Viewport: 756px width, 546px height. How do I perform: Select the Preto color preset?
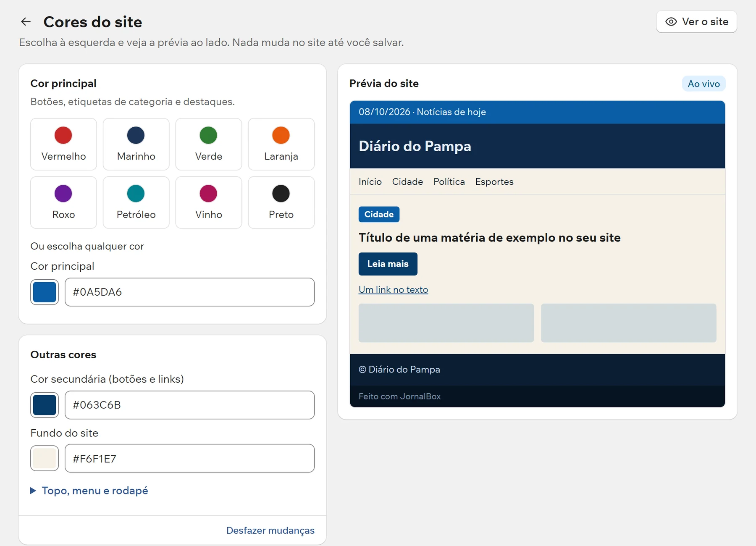[281, 202]
